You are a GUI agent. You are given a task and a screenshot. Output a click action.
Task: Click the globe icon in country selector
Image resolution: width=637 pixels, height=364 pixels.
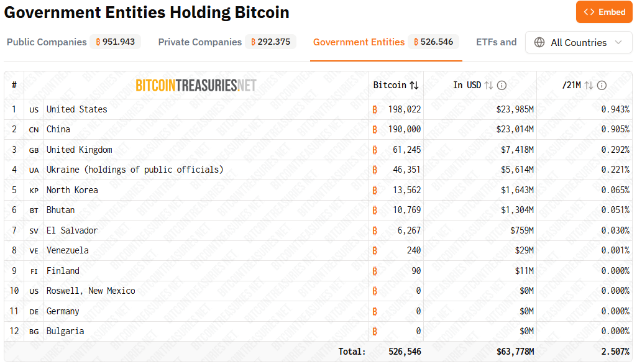[x=539, y=42]
